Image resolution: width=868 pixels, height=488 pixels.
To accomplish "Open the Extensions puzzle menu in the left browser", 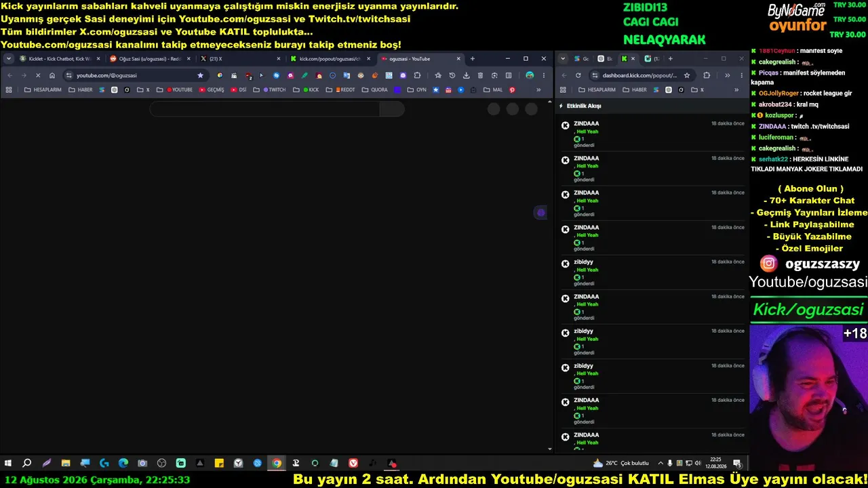I will [x=417, y=75].
